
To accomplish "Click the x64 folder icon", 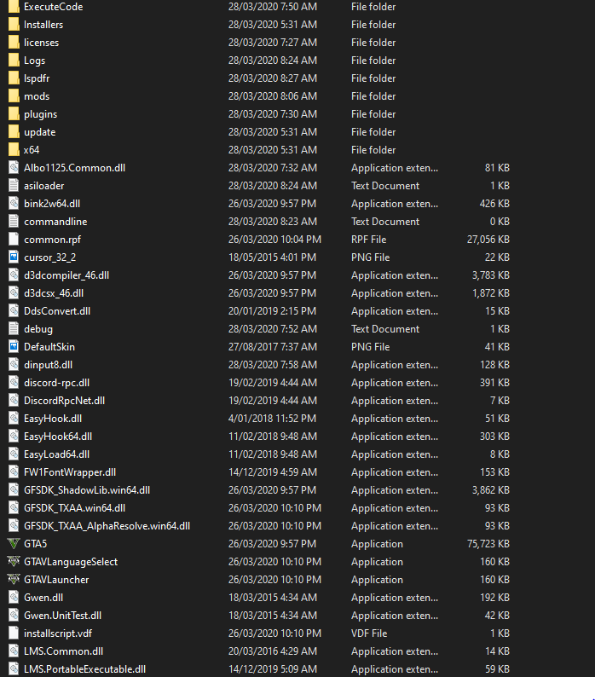I will click(14, 149).
